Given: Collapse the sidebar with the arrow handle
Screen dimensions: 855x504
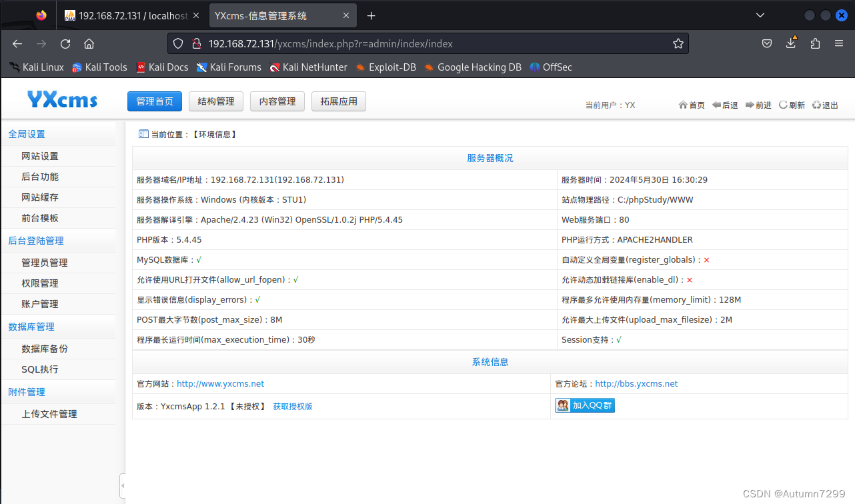Looking at the screenshot, I should coord(123,486).
